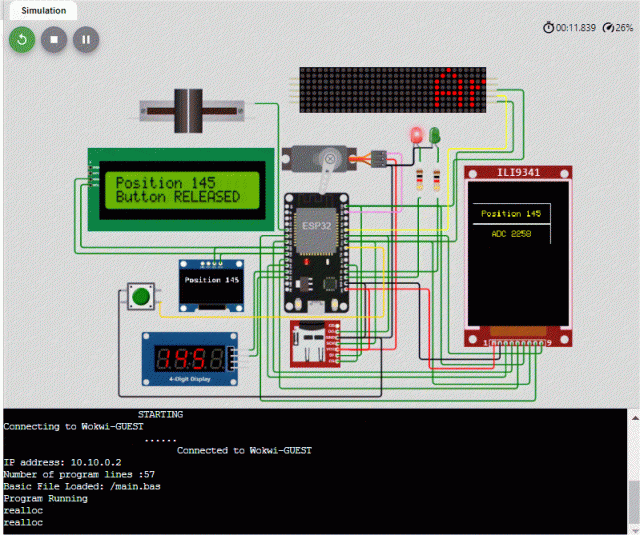Select the green 16x2 LCD display
This screenshot has width=640, height=535.
(178, 190)
